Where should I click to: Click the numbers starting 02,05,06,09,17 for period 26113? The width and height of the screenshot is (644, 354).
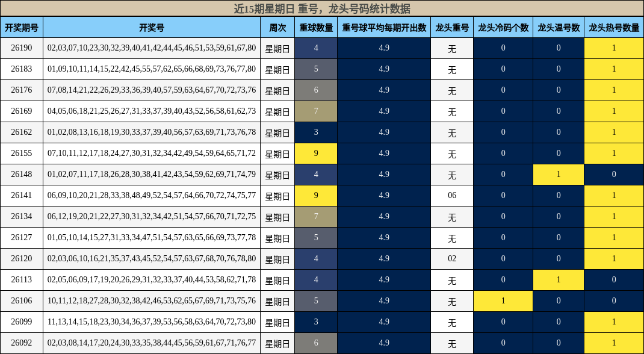[x=152, y=280]
